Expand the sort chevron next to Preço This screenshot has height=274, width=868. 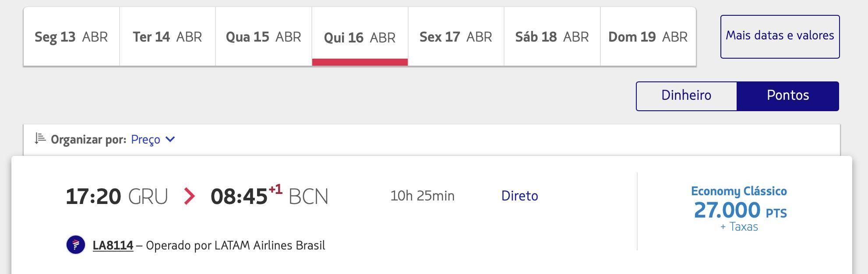(x=171, y=139)
